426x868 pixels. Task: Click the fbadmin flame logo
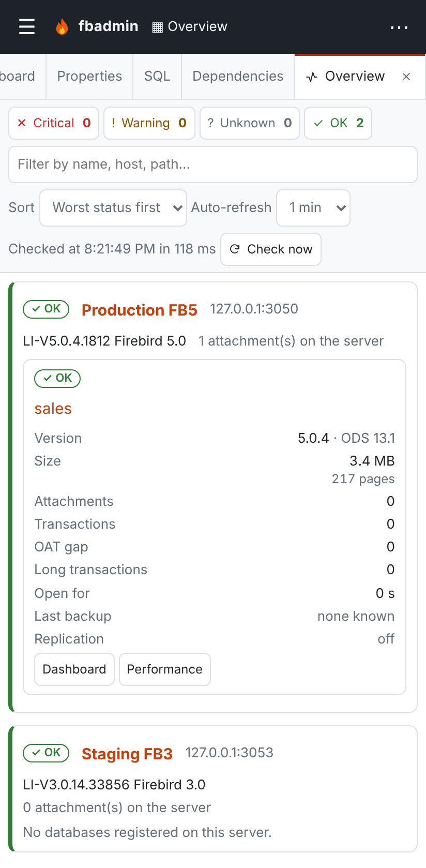pos(62,26)
